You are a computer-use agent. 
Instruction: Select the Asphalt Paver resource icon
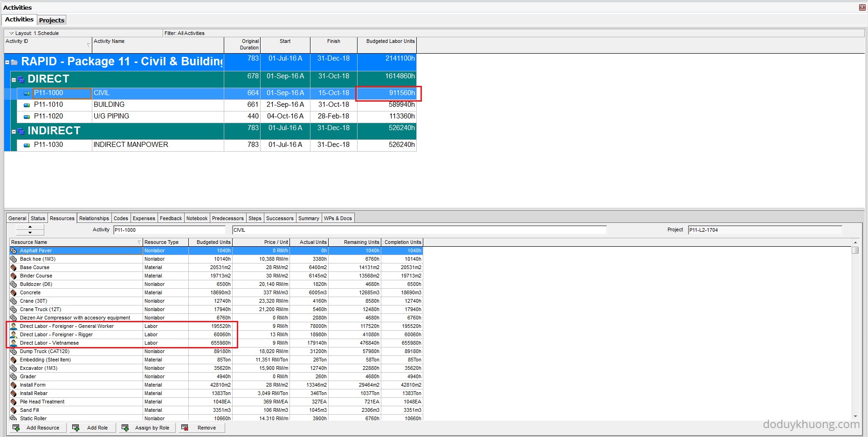click(x=14, y=251)
